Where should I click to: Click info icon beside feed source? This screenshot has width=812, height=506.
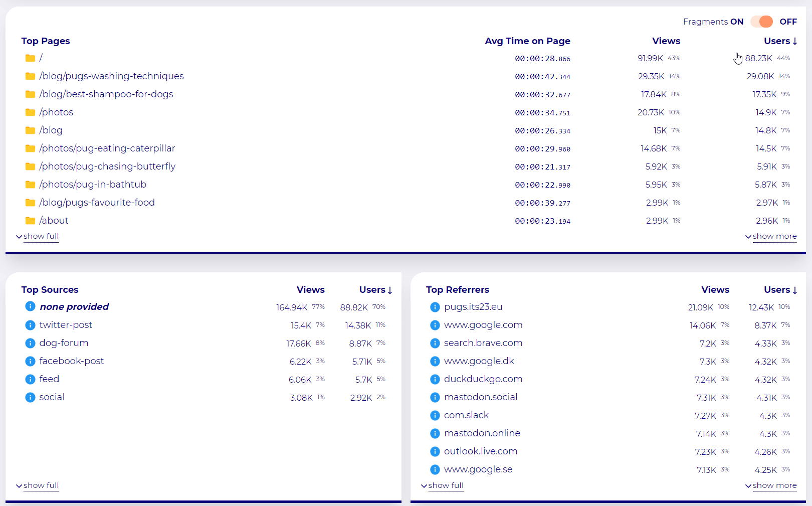[30, 379]
